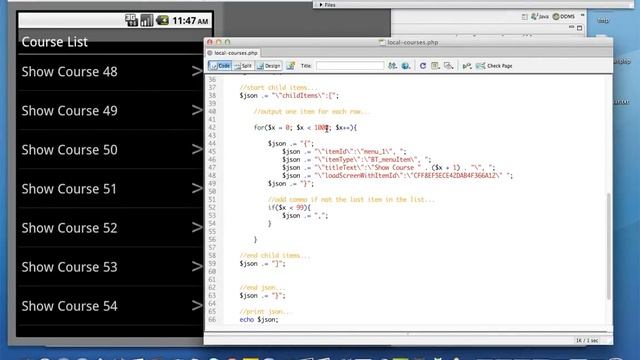The height and width of the screenshot is (360, 640).
Task: Click the 1K / 1 sec status text
Action: point(587,340)
